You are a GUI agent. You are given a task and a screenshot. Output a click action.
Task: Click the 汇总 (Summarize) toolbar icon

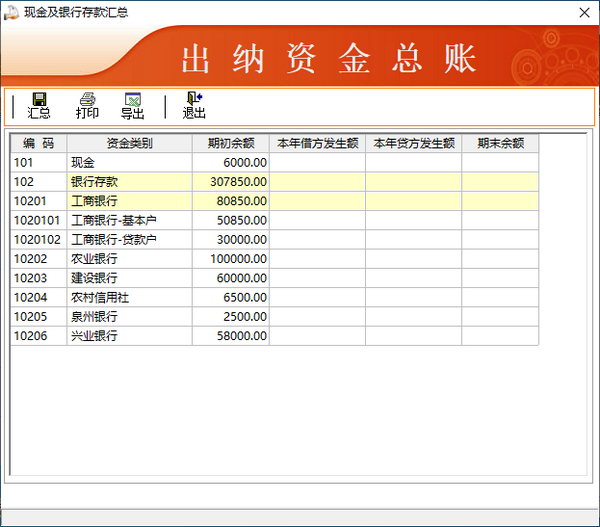[39, 105]
